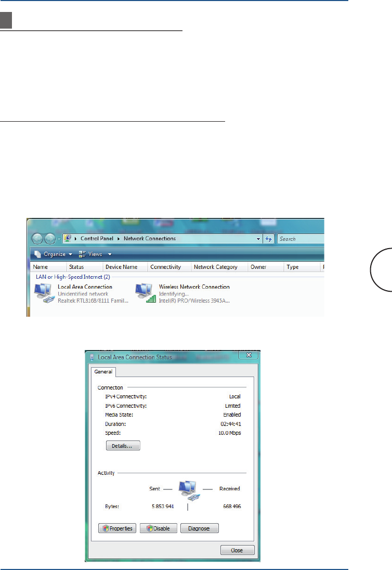Open the Views dropdown arrow
The image size is (392, 570).
(x=109, y=254)
